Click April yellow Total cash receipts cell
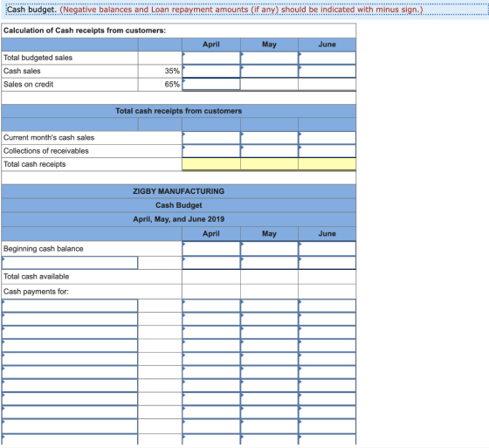The height and width of the screenshot is (448, 489). click(x=211, y=164)
